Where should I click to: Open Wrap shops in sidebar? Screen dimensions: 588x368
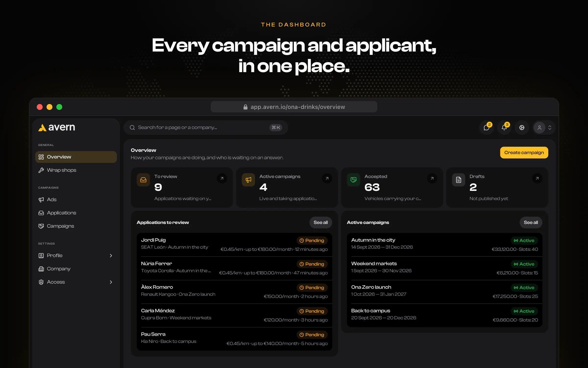click(x=76, y=170)
